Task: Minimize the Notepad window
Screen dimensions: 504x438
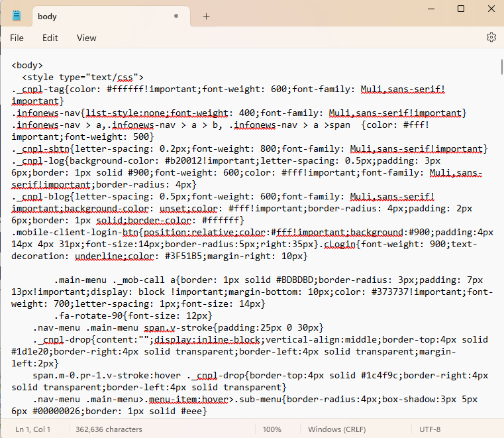Action: click(431, 9)
